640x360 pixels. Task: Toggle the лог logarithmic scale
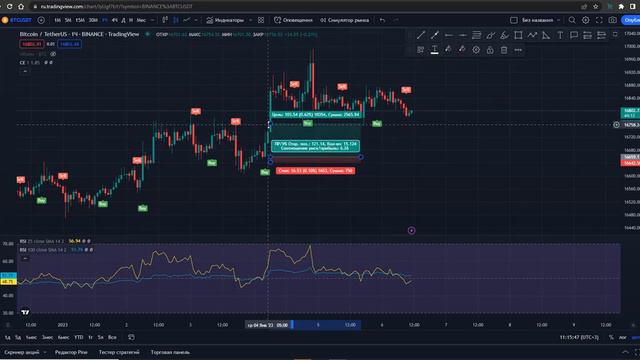(622, 337)
